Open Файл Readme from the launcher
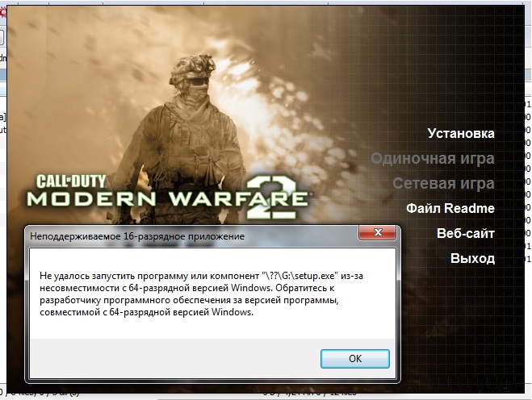The image size is (532, 400). click(450, 209)
